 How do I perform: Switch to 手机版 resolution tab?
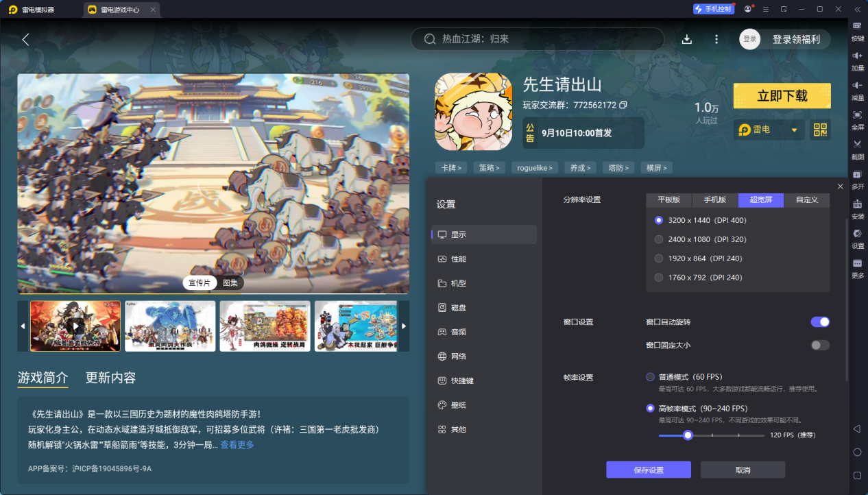(x=714, y=200)
